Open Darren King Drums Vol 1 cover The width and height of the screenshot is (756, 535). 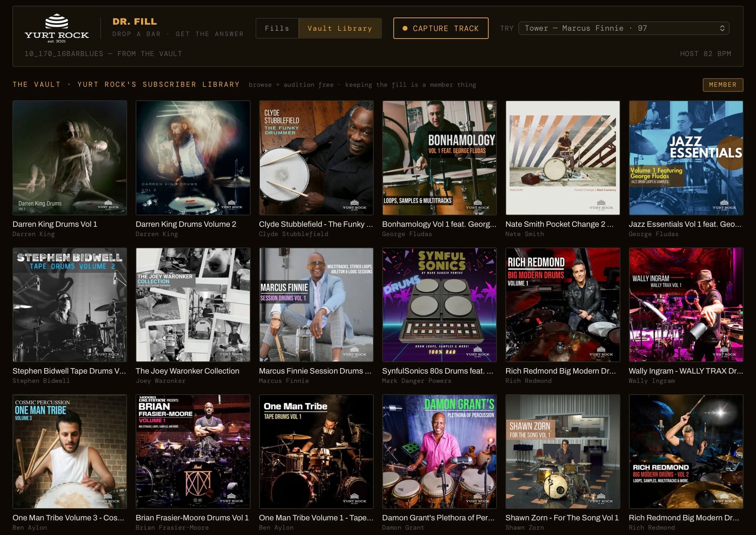pos(70,158)
